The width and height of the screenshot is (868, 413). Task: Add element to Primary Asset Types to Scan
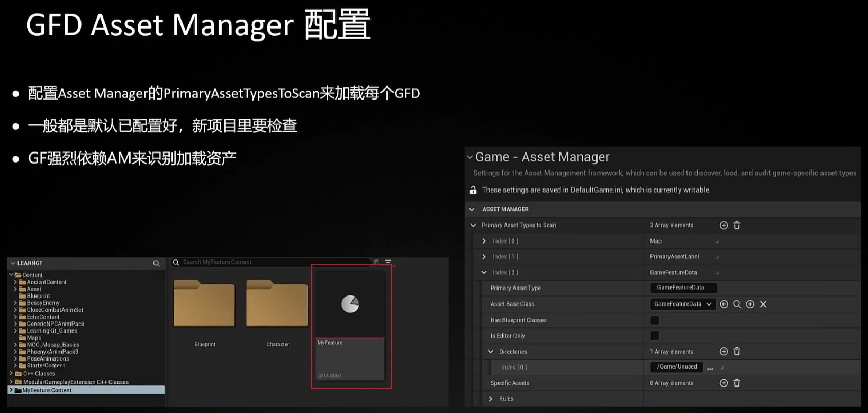click(724, 226)
